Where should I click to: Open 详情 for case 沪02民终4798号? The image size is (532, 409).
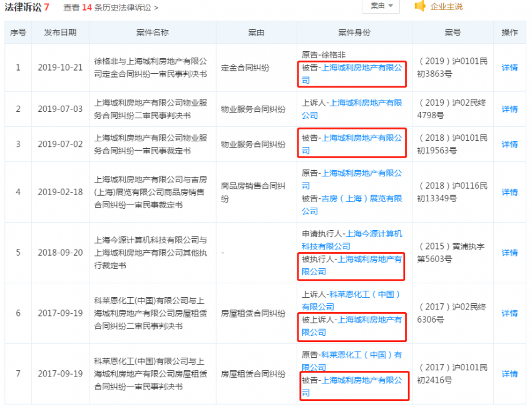click(509, 109)
